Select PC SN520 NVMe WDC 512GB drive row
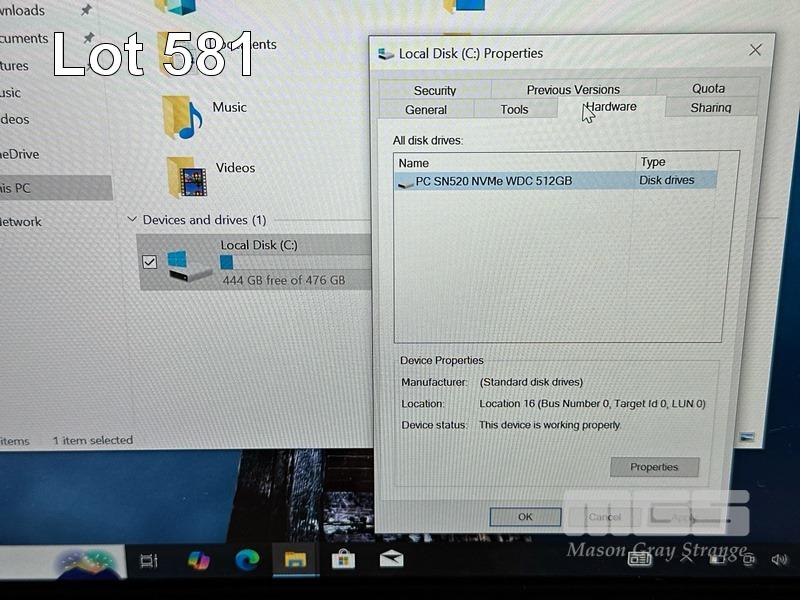Image resolution: width=800 pixels, height=600 pixels. pos(556,181)
